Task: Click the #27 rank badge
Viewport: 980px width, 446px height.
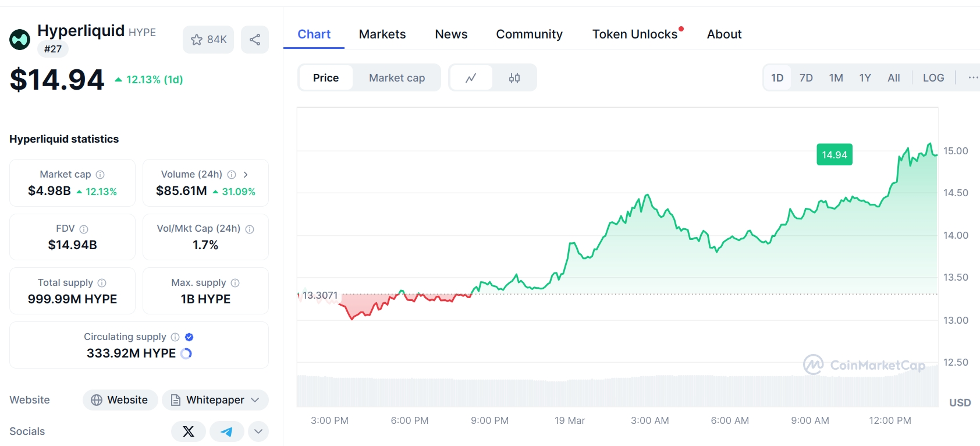Action: pyautogui.click(x=53, y=49)
